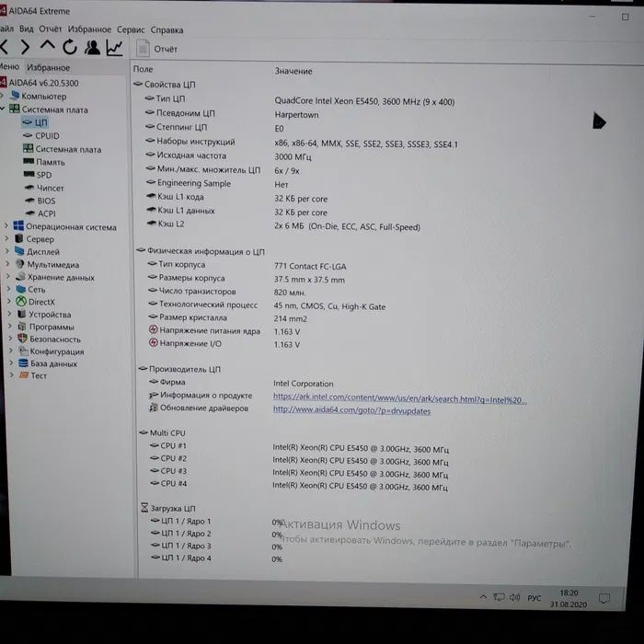Show hidden tray icons chevron

[483, 597]
